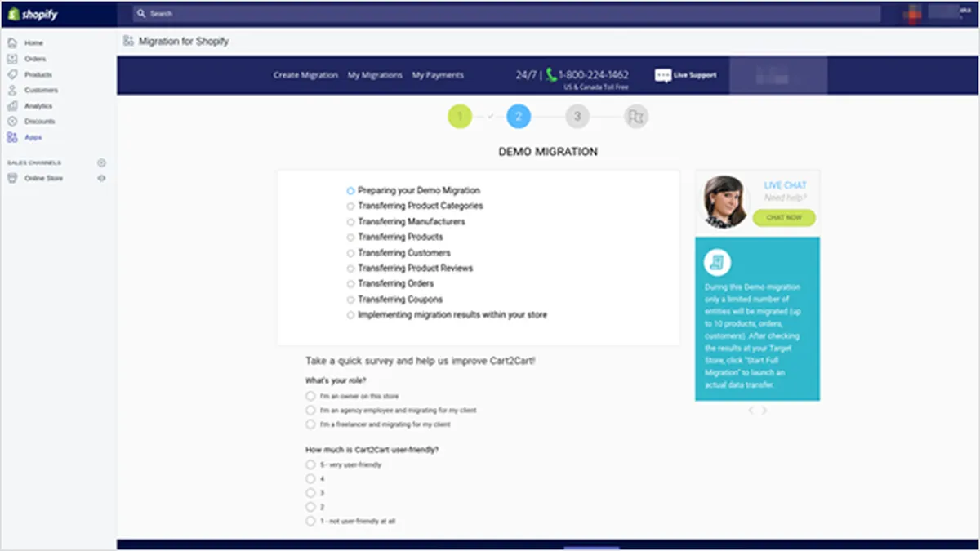This screenshot has width=980, height=551.
Task: Open Home in Shopify sidebar
Action: pos(33,42)
